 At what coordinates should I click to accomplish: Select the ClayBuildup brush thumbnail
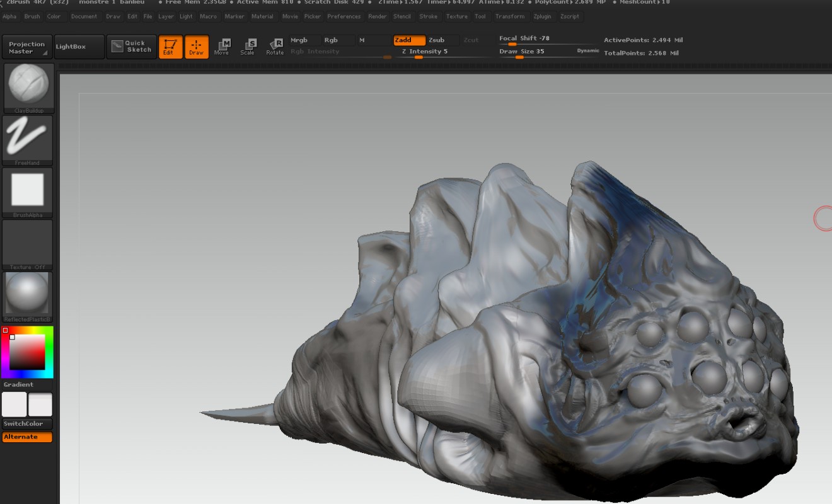(28, 88)
